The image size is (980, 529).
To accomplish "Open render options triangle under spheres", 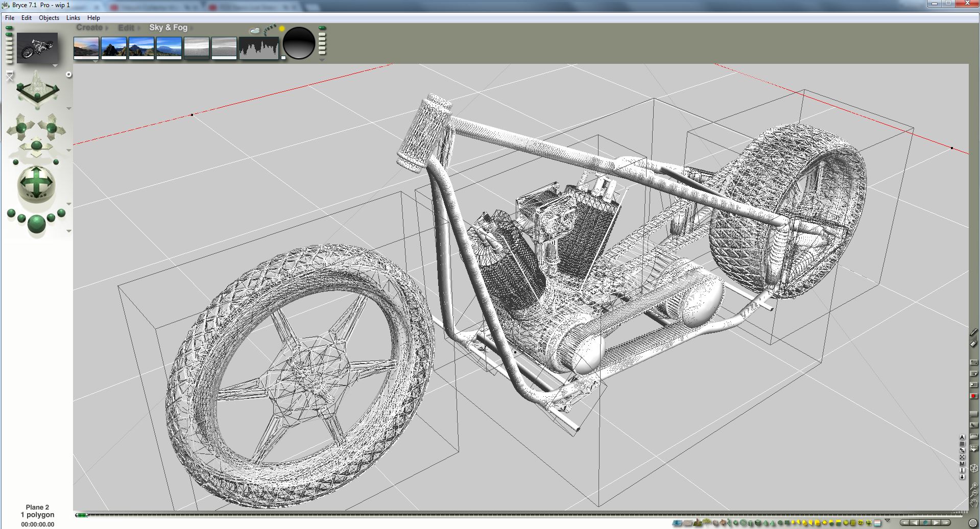I will [69, 231].
